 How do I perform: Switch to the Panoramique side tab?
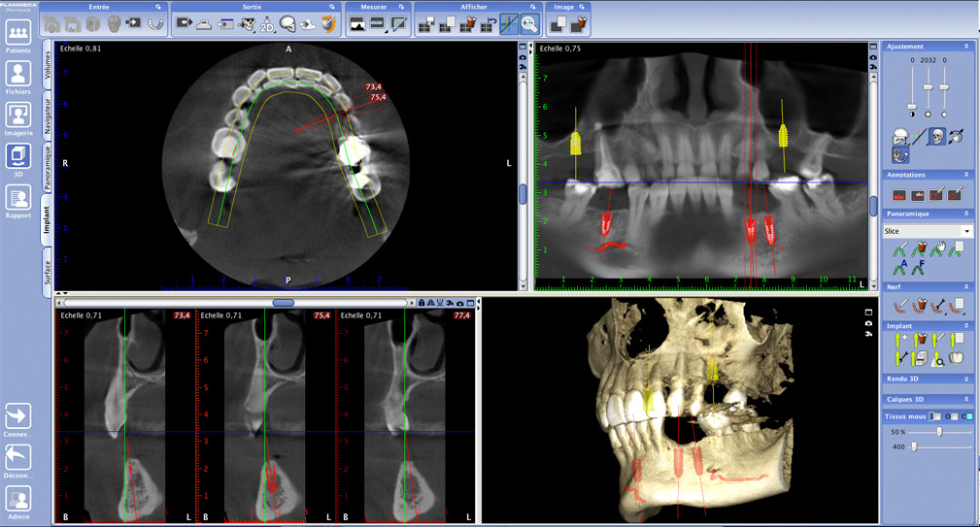tap(47, 168)
